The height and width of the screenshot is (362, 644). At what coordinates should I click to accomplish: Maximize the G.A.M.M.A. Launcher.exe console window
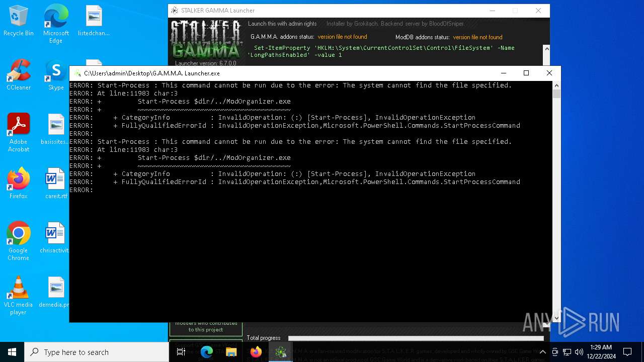coord(526,73)
